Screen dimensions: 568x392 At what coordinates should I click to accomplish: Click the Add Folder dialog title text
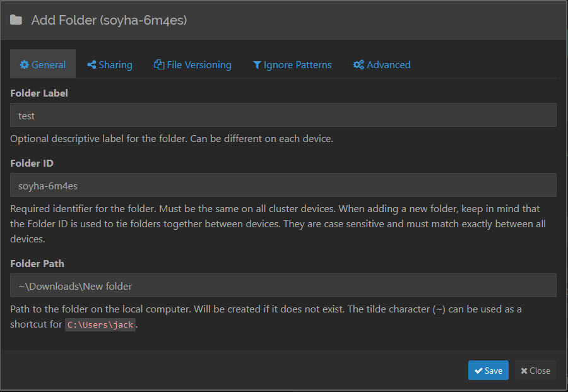tap(109, 20)
